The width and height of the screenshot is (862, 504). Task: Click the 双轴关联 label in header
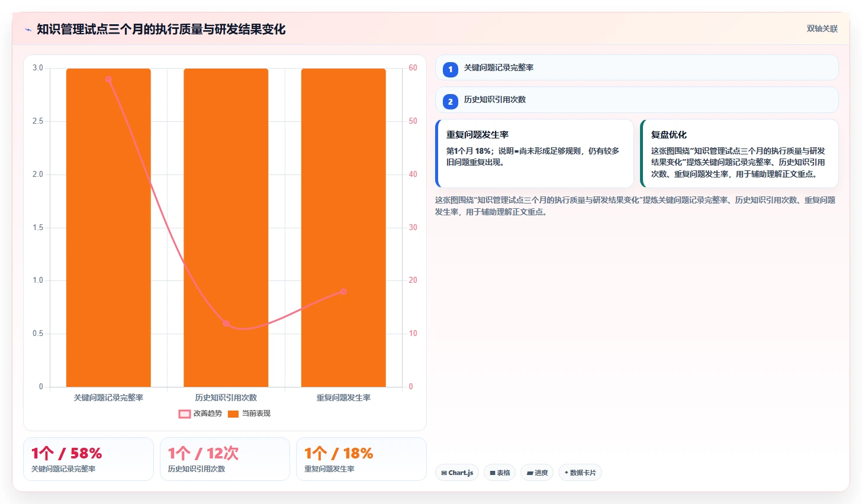(822, 28)
